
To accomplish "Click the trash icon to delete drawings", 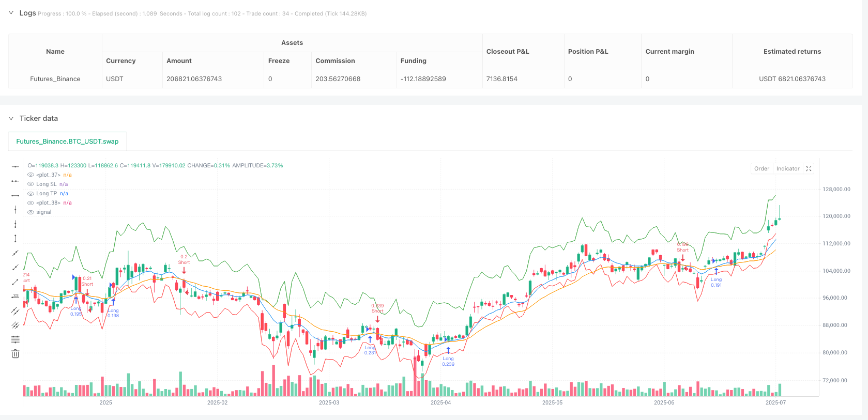I will point(16,354).
